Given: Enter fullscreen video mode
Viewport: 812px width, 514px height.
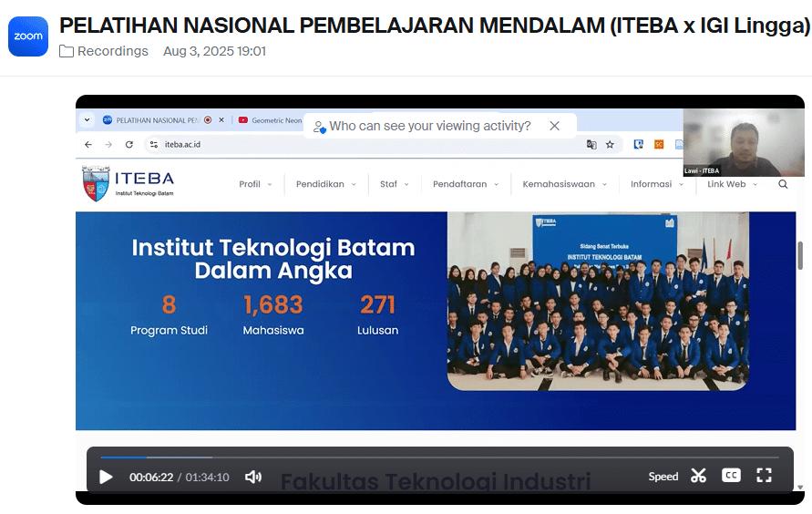Looking at the screenshot, I should click(x=764, y=475).
